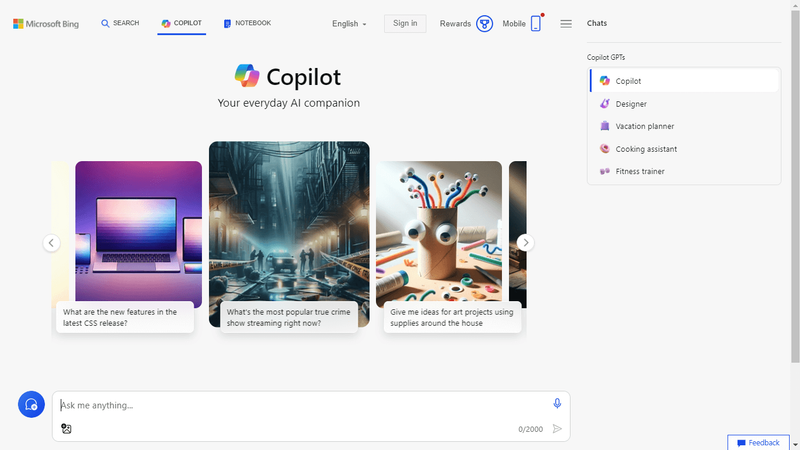The height and width of the screenshot is (450, 800).
Task: Show the next carousel suggestion
Action: (x=526, y=243)
